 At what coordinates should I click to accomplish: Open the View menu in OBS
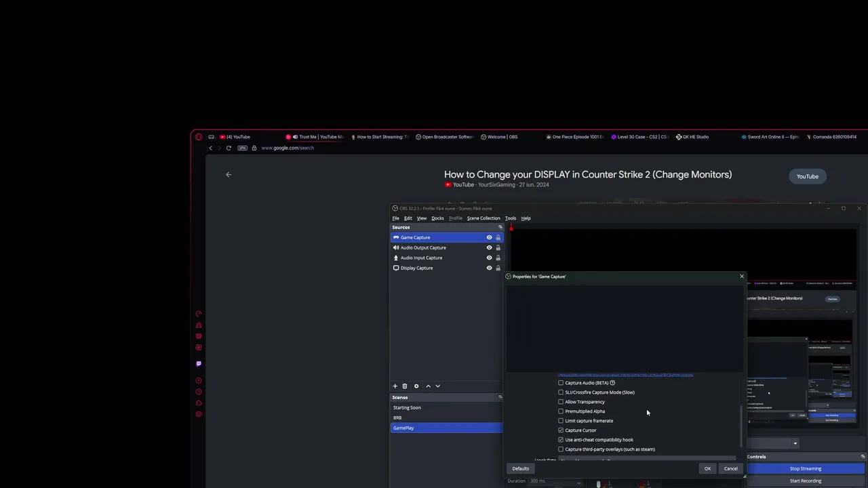(x=422, y=218)
